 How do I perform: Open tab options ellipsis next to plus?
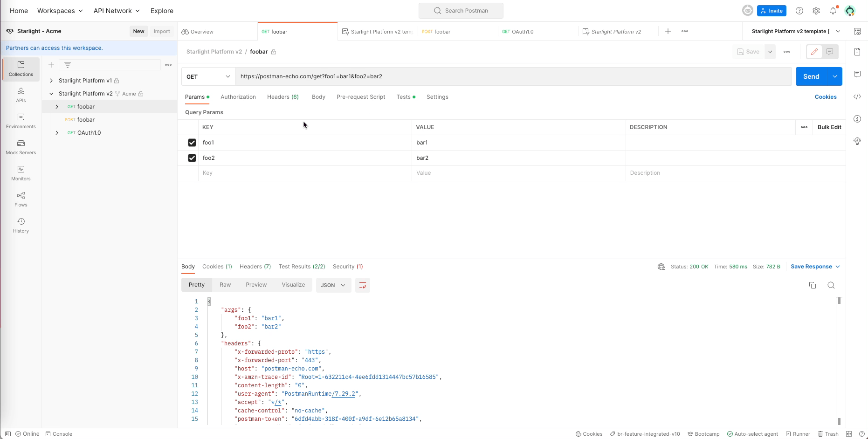tap(685, 31)
